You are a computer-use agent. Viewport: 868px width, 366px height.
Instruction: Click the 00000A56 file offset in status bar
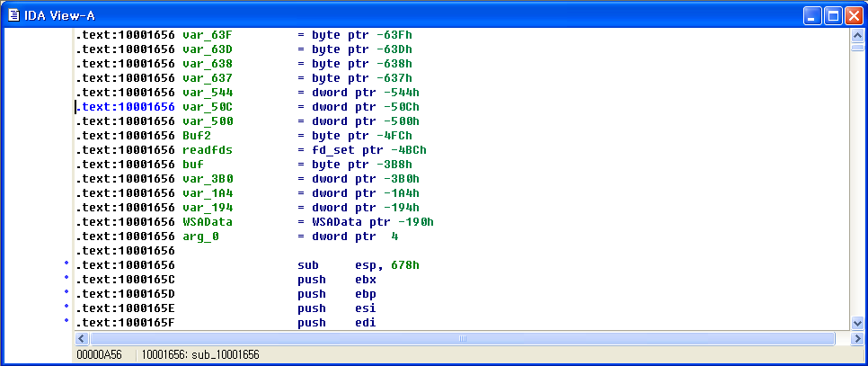point(99,354)
